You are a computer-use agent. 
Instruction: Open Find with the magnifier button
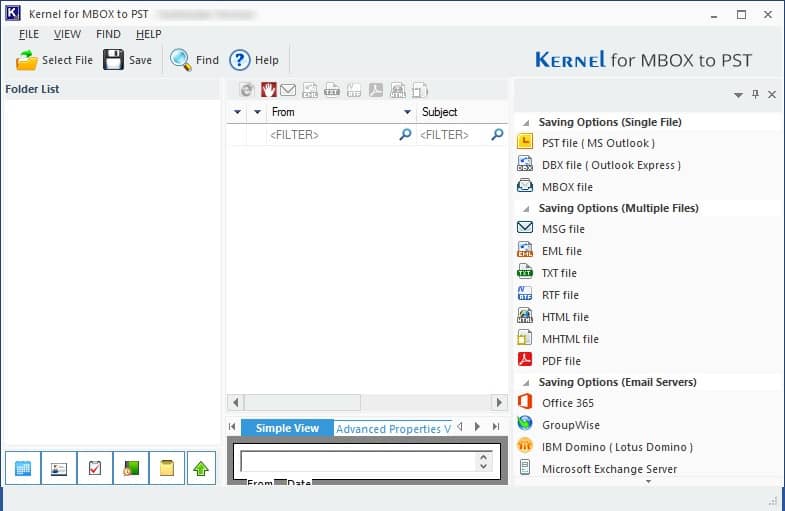coord(194,60)
